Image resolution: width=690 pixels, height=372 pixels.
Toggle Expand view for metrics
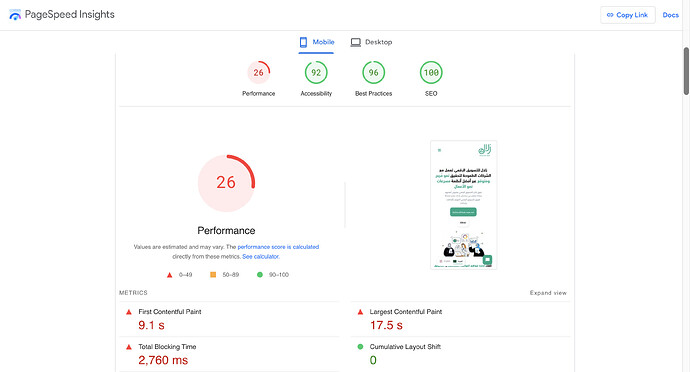[x=548, y=293]
